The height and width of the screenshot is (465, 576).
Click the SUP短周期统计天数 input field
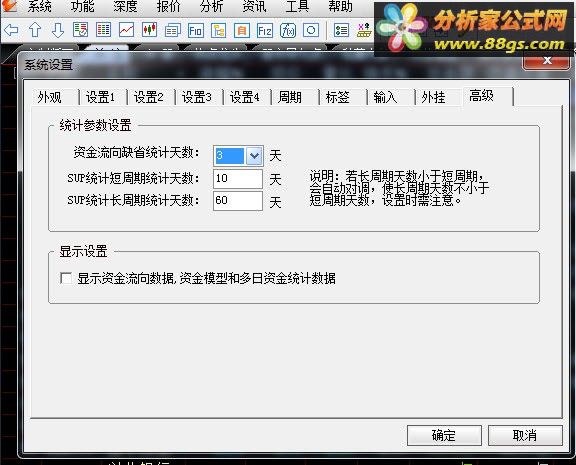coord(238,179)
